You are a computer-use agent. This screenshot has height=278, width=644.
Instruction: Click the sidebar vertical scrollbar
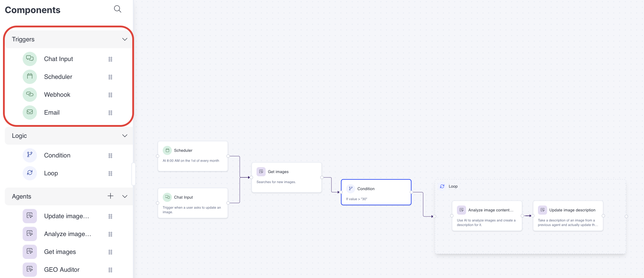pyautogui.click(x=133, y=174)
